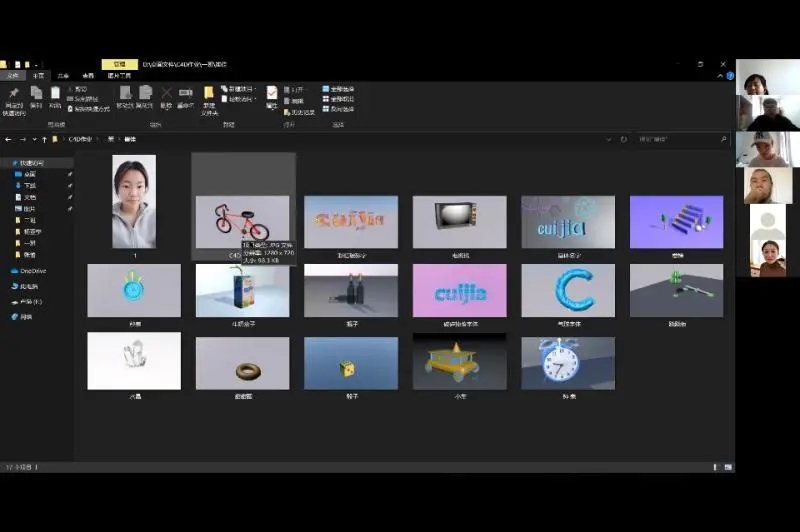
Task: Select OneDrive in the navigation pane
Action: coord(32,270)
